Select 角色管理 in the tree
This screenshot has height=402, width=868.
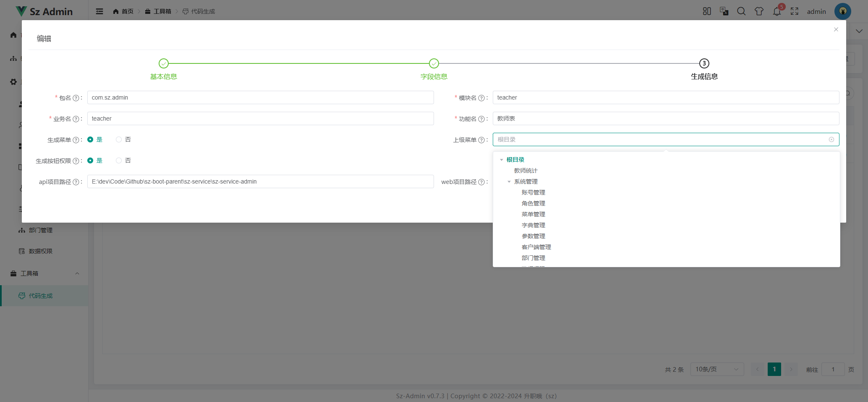pyautogui.click(x=533, y=203)
